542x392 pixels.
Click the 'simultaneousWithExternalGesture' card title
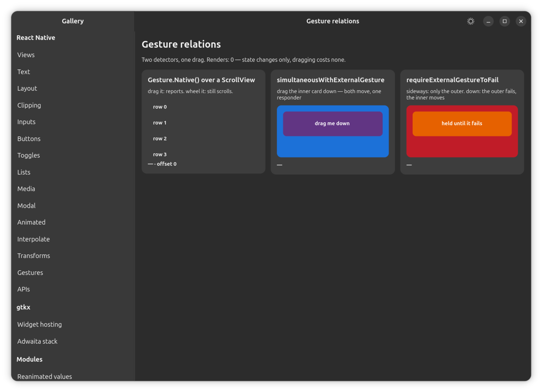[330, 80]
